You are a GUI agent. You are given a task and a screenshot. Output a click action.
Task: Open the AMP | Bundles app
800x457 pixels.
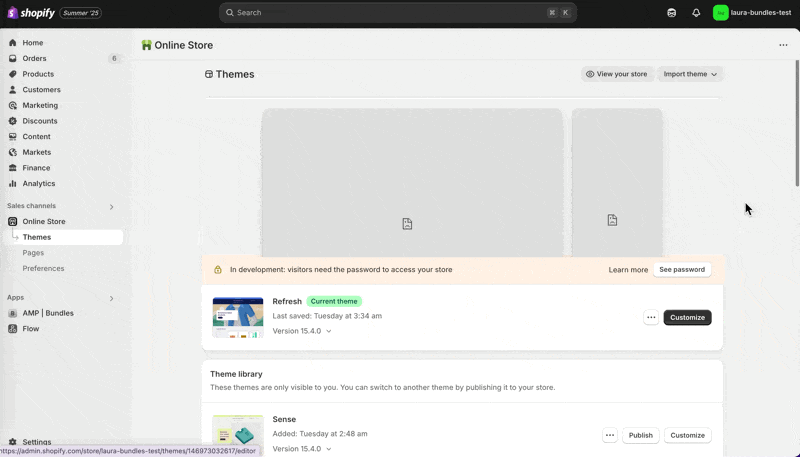[47, 313]
